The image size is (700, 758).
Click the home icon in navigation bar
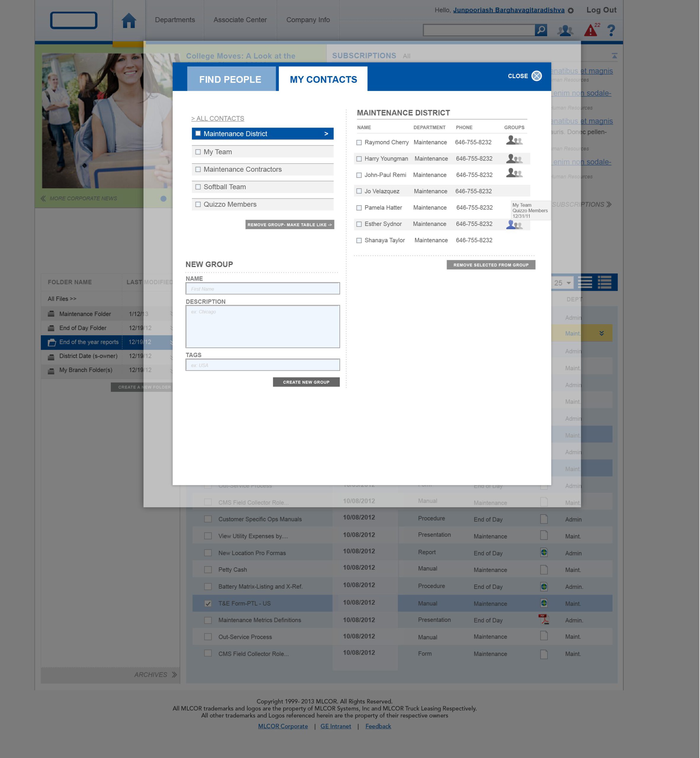128,20
